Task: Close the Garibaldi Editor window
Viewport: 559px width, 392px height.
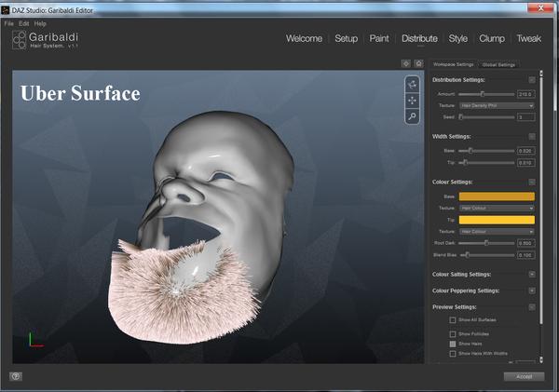Action: (540, 8)
